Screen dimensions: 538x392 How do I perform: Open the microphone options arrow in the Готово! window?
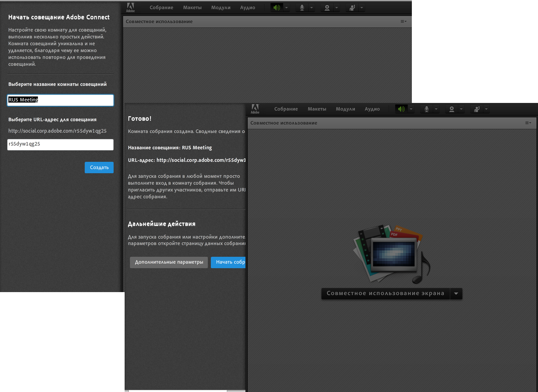tap(436, 109)
